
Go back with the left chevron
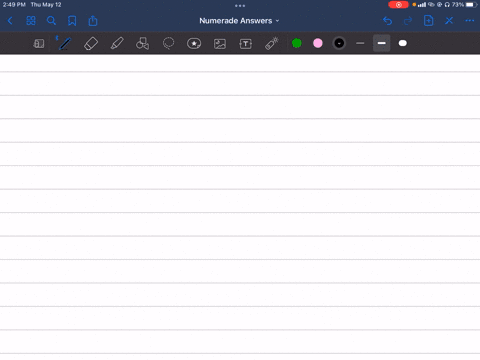coord(10,21)
